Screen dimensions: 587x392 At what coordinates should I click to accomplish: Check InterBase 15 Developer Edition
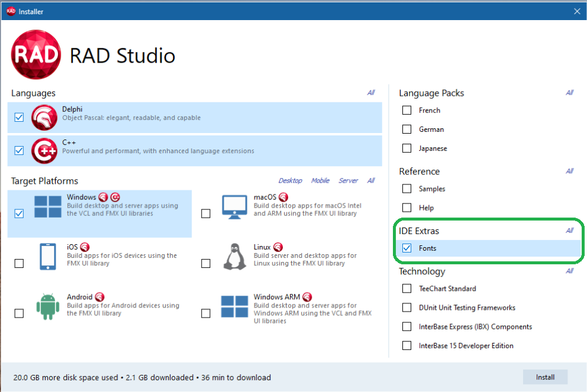407,346
